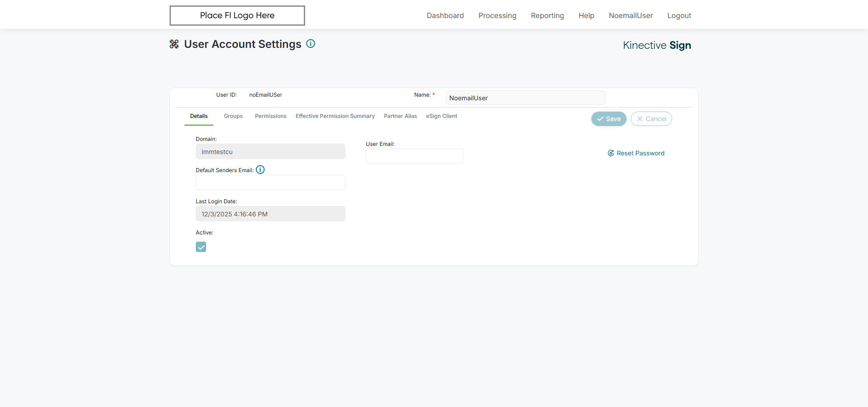
Task: Click the Last Login Date field
Action: 270,214
